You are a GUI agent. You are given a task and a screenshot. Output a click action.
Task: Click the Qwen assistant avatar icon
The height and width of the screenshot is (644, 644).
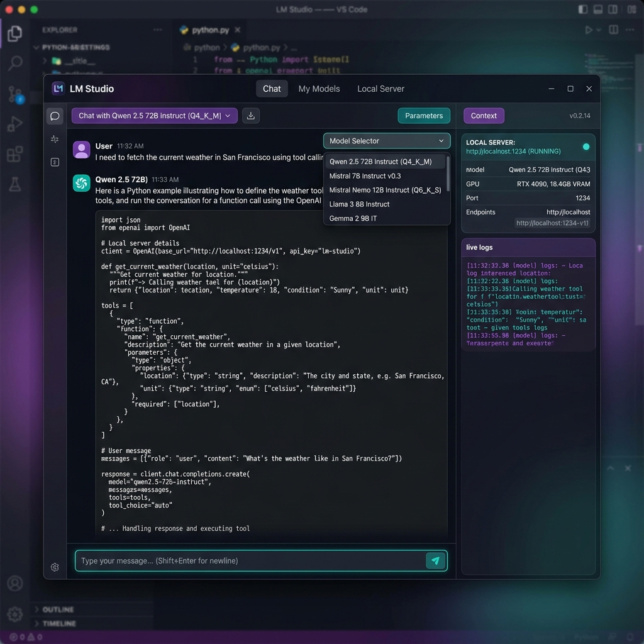pos(81,183)
